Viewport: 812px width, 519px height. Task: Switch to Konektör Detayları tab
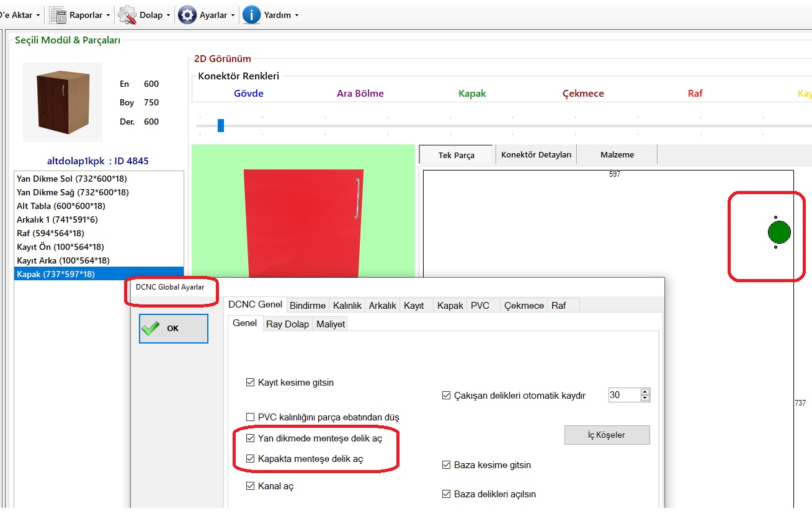(x=536, y=155)
